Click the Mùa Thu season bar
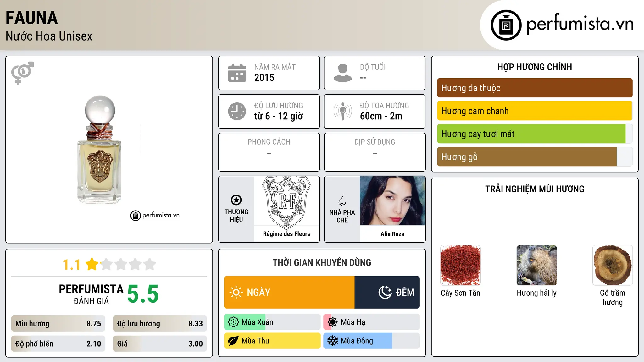 point(272,341)
